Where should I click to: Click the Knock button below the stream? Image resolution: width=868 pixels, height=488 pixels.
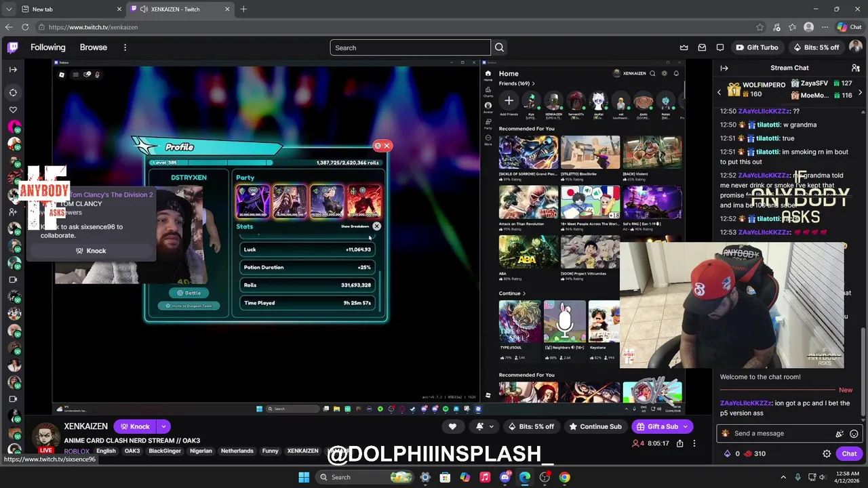135,426
